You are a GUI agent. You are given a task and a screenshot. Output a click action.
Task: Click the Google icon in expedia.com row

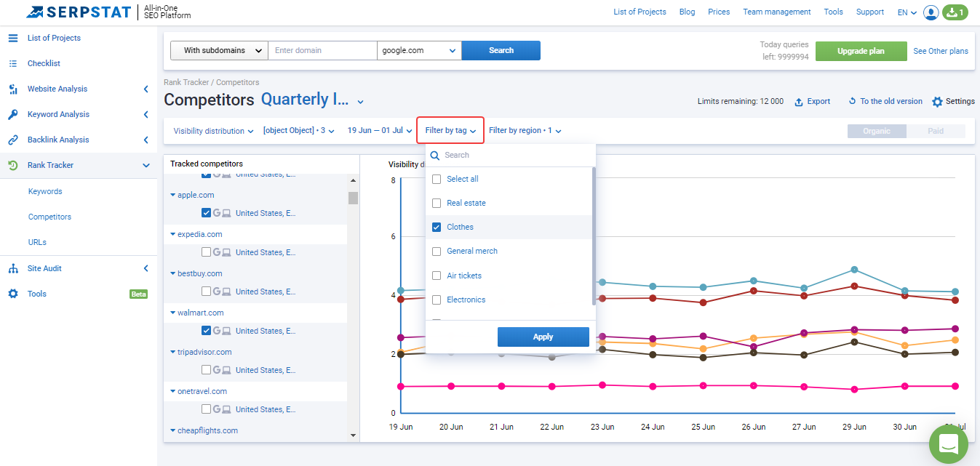click(217, 252)
